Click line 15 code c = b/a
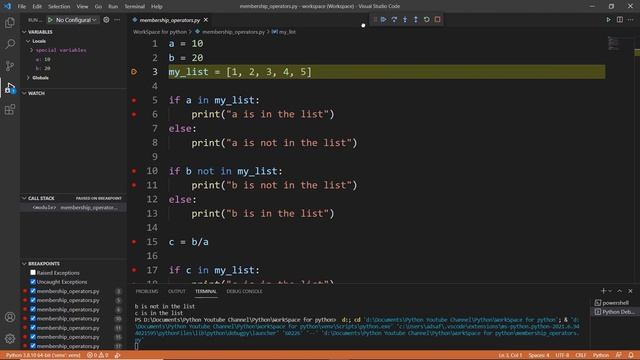This screenshot has height=360, width=640. 189,242
